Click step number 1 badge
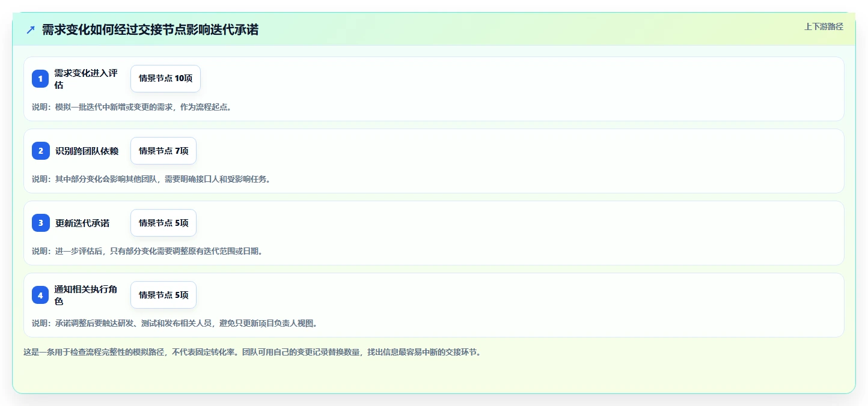This screenshot has height=406, width=868. 40,79
